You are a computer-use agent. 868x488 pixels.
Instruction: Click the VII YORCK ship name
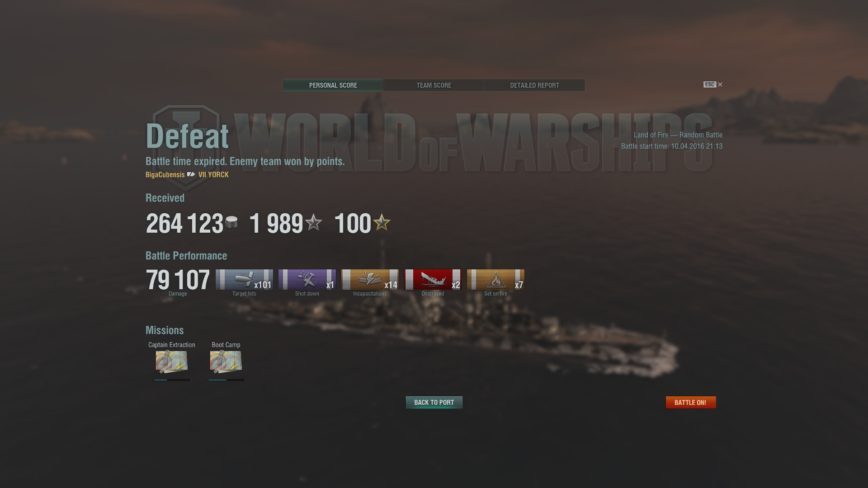(213, 175)
